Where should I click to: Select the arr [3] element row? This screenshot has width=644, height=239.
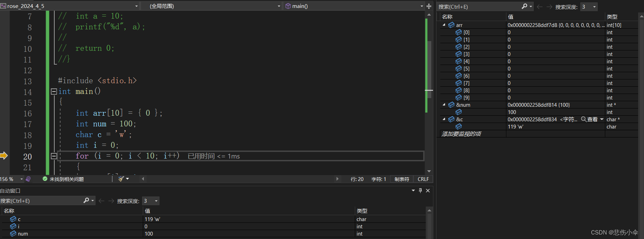[539, 54]
